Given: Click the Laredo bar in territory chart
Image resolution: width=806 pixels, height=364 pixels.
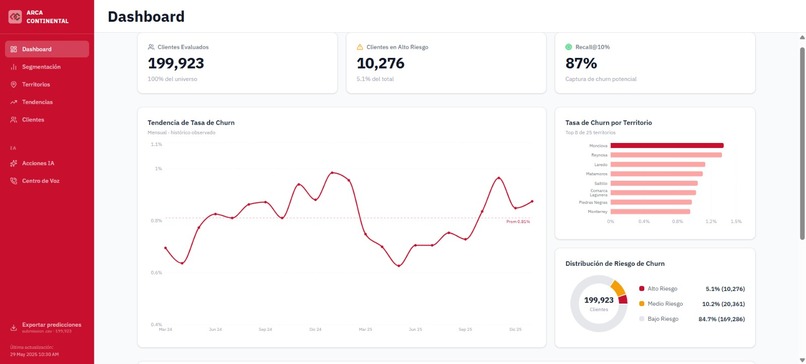Looking at the screenshot, I should [x=657, y=165].
